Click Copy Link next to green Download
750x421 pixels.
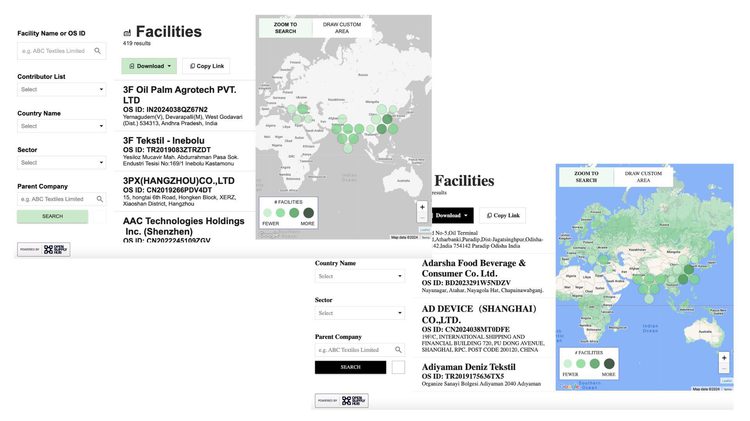click(x=207, y=66)
